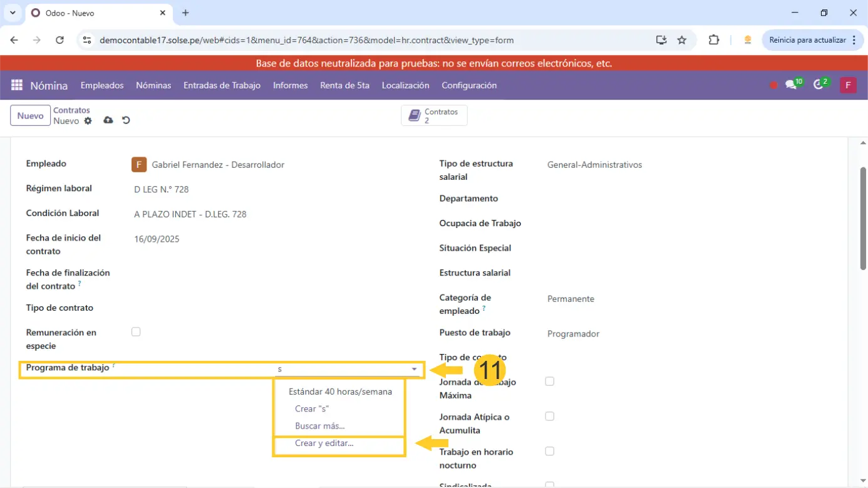Click the gear actions icon beside Nuevo
The image size is (868, 488).
[x=88, y=121]
